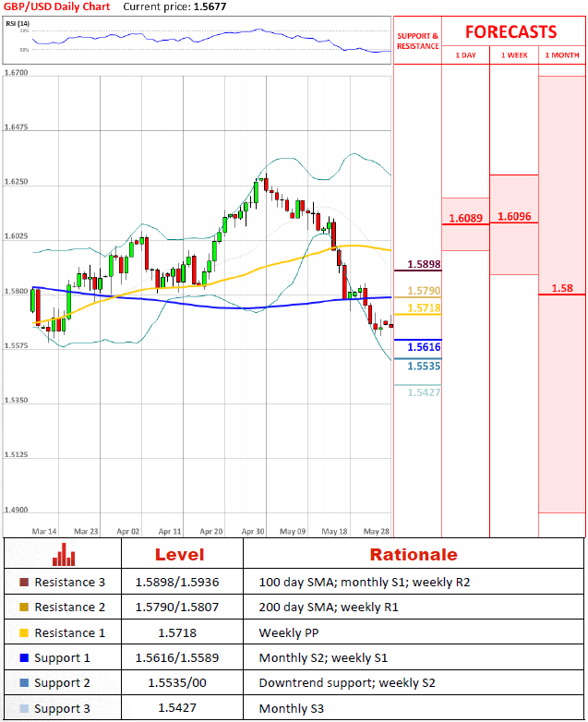Click rationale '200 day SMA; weekly R1'

pyautogui.click(x=329, y=607)
